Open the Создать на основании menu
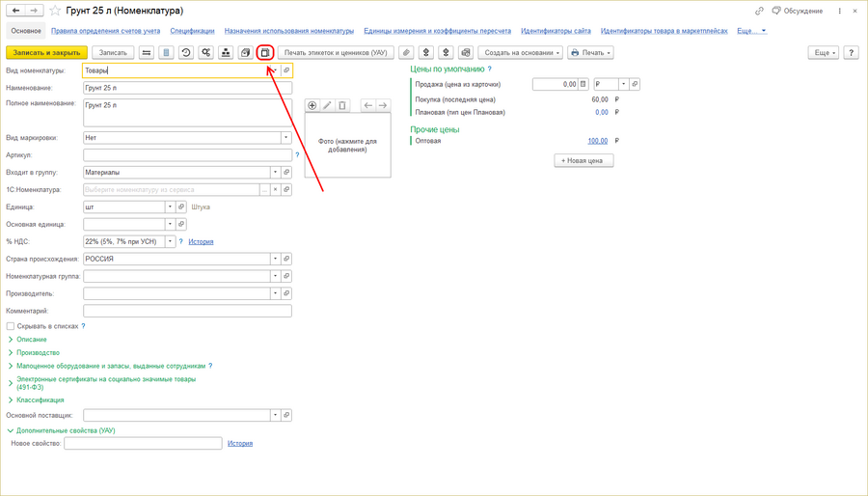The height and width of the screenshot is (496, 868). click(521, 52)
